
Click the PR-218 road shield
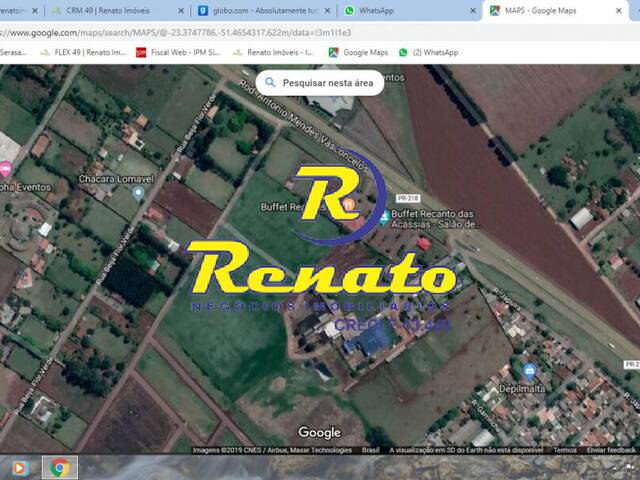click(x=408, y=198)
